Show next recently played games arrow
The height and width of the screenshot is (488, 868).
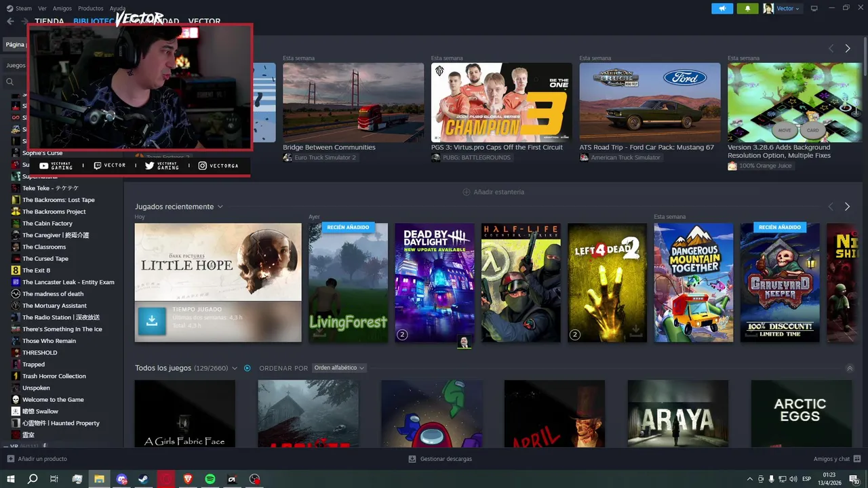[847, 207]
